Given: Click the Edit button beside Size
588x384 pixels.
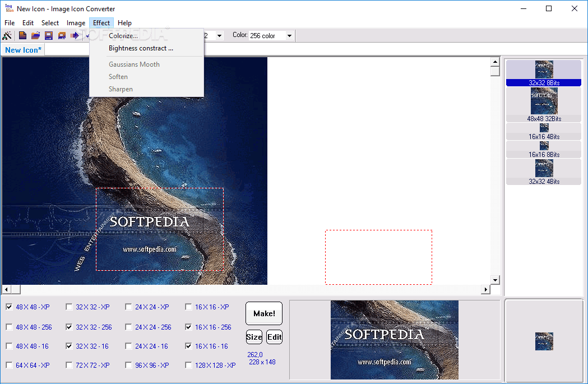Looking at the screenshot, I should point(274,337).
